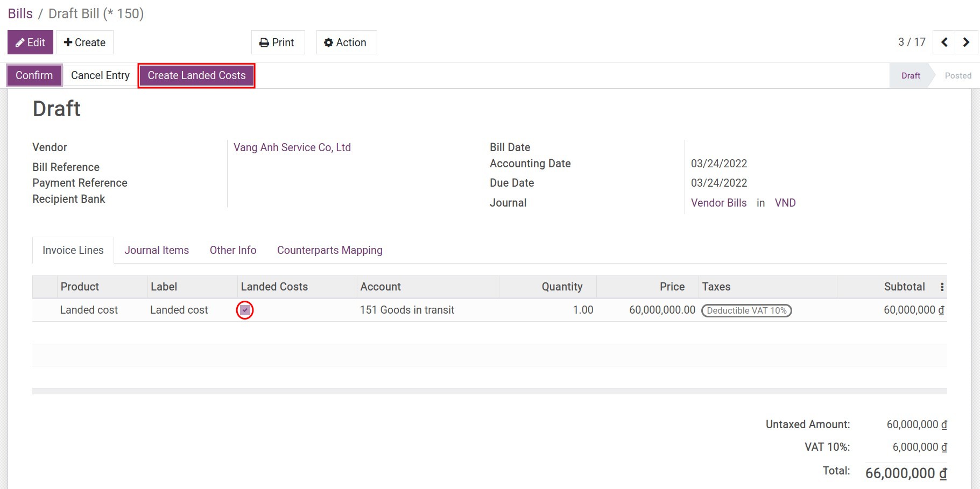Open the Journal Items tab
Viewport: 980px width, 489px height.
tap(157, 250)
